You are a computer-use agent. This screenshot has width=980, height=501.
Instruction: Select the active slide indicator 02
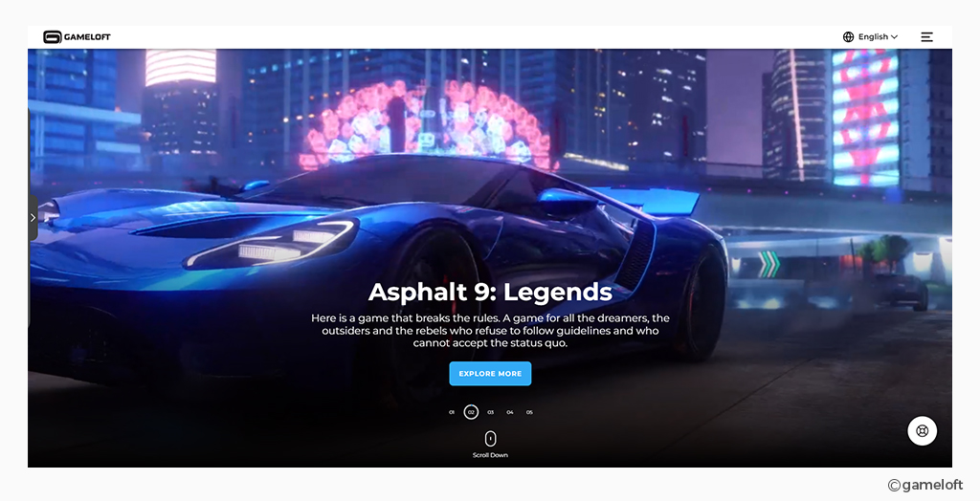[471, 412]
